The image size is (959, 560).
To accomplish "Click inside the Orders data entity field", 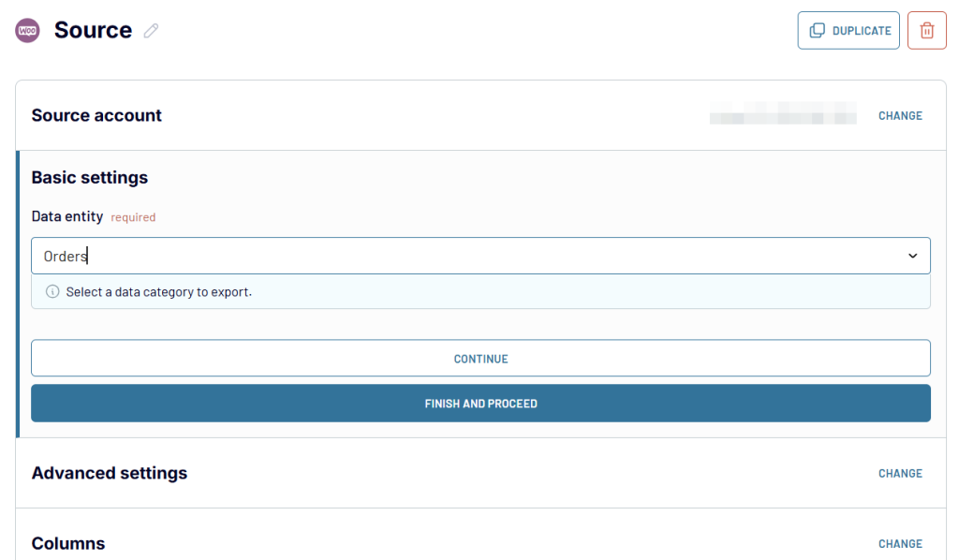I will 480,256.
